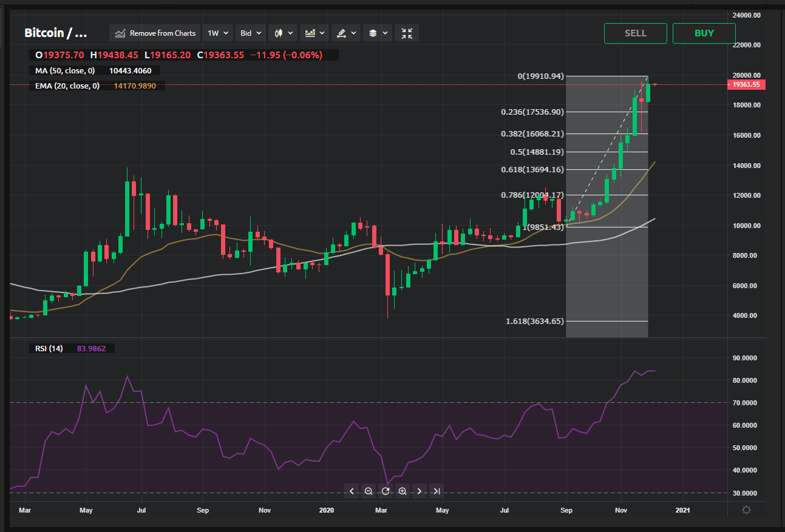Click the Bitcoin symbol title
785x532 pixels.
pyautogui.click(x=56, y=33)
